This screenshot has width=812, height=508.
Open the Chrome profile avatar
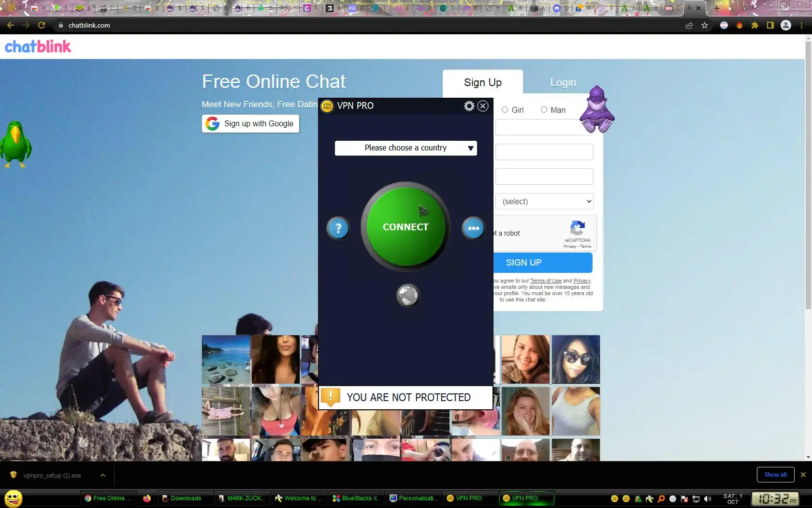coord(786,25)
